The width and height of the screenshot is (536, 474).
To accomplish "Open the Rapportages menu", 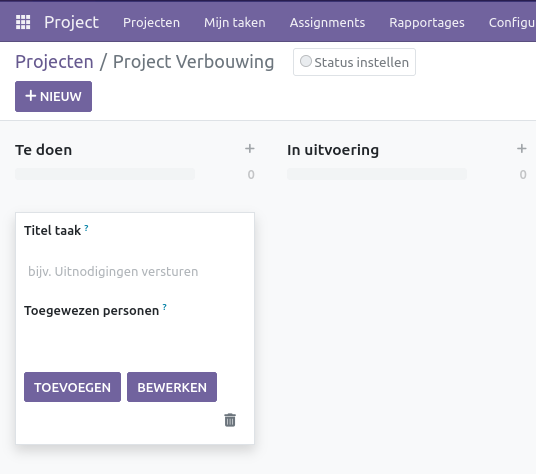I will pyautogui.click(x=427, y=23).
